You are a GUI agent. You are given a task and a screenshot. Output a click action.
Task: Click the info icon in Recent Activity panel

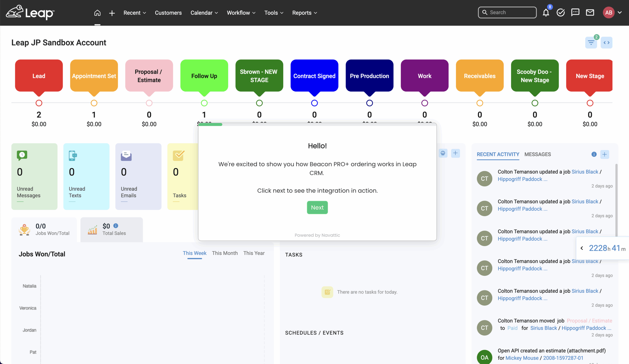click(594, 154)
